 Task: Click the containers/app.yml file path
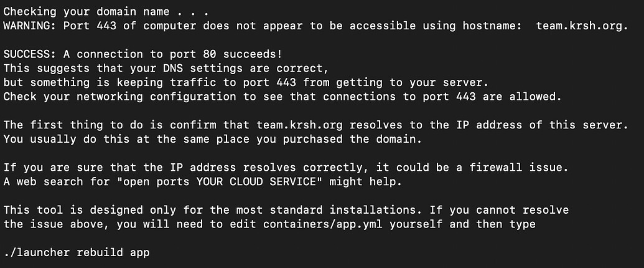323,224
